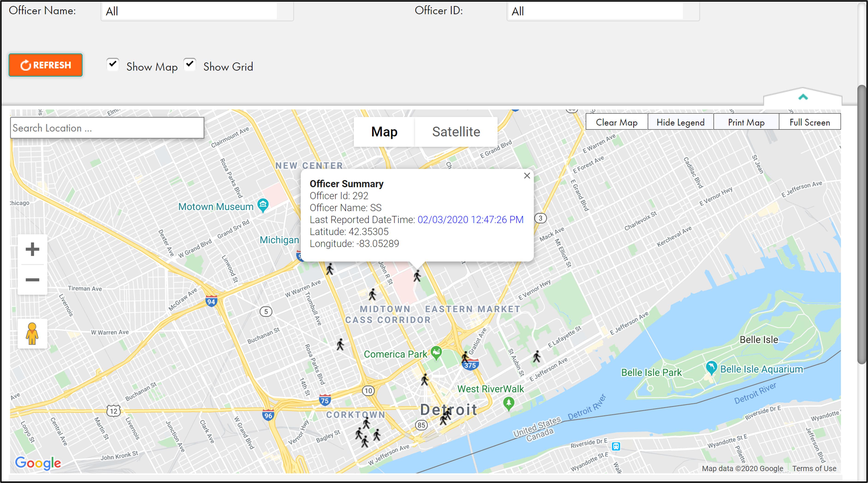Close the Officer Summary popup
The image size is (868, 483).
coord(527,176)
